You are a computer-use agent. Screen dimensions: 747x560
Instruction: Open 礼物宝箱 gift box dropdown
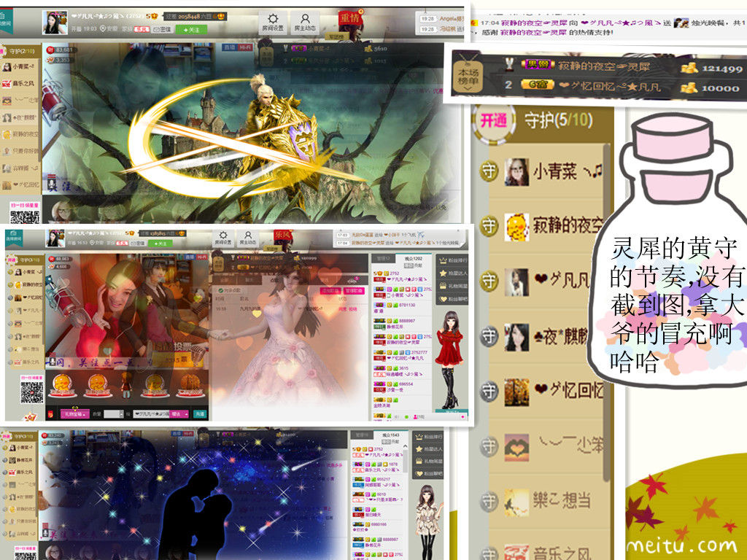click(x=74, y=414)
